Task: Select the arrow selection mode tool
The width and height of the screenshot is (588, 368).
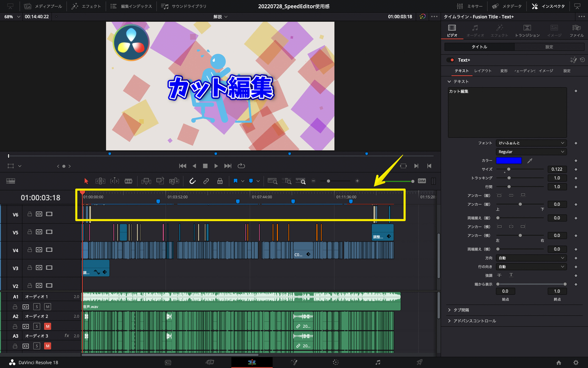Action: [87, 181]
